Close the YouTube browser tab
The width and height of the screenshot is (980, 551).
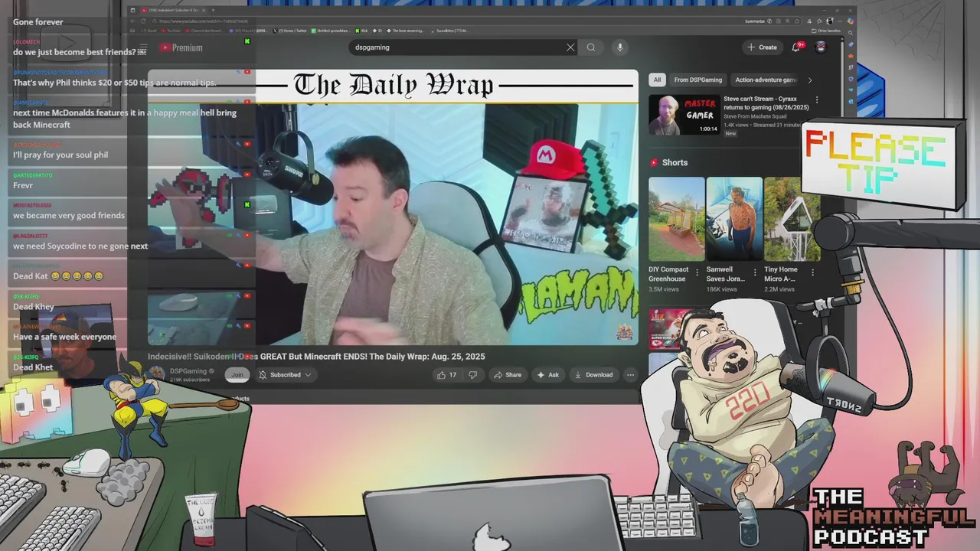pos(203,11)
